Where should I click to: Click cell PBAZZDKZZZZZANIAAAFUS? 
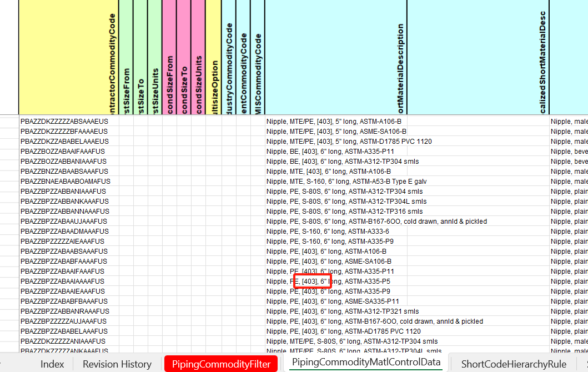pos(69,341)
